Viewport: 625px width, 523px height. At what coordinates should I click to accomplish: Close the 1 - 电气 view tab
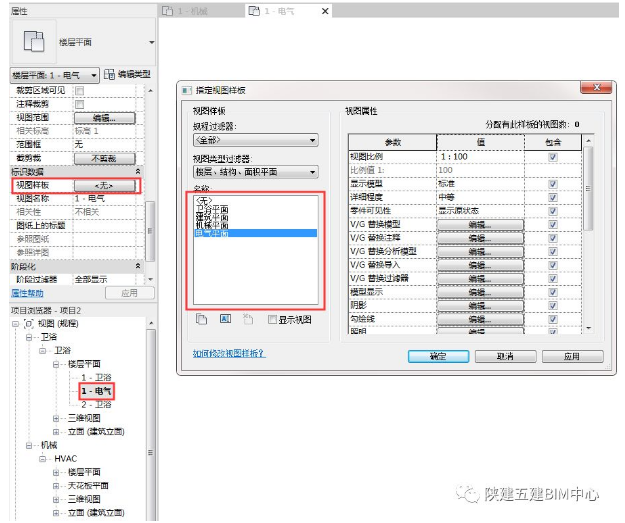[x=325, y=11]
